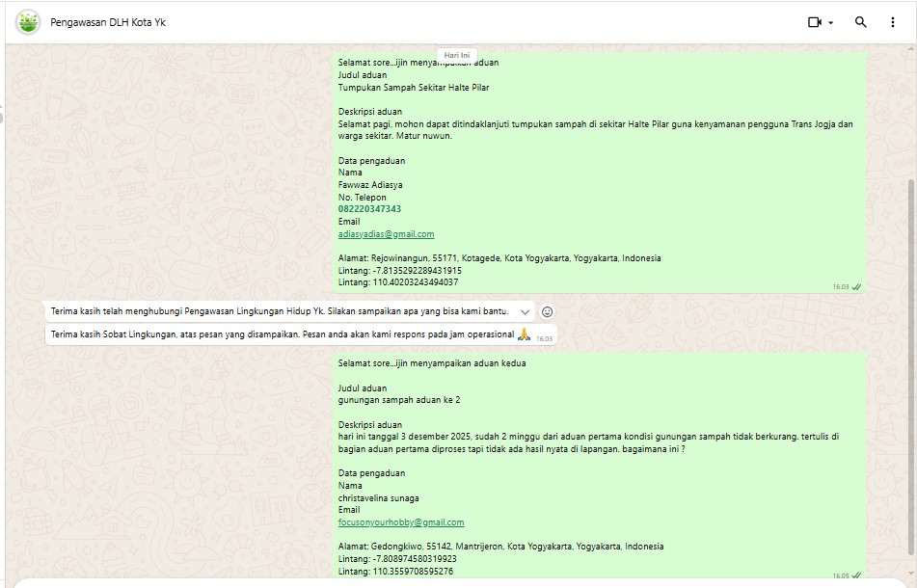Open the three-dot chat menu
The height and width of the screenshot is (588, 917).
tap(893, 22)
